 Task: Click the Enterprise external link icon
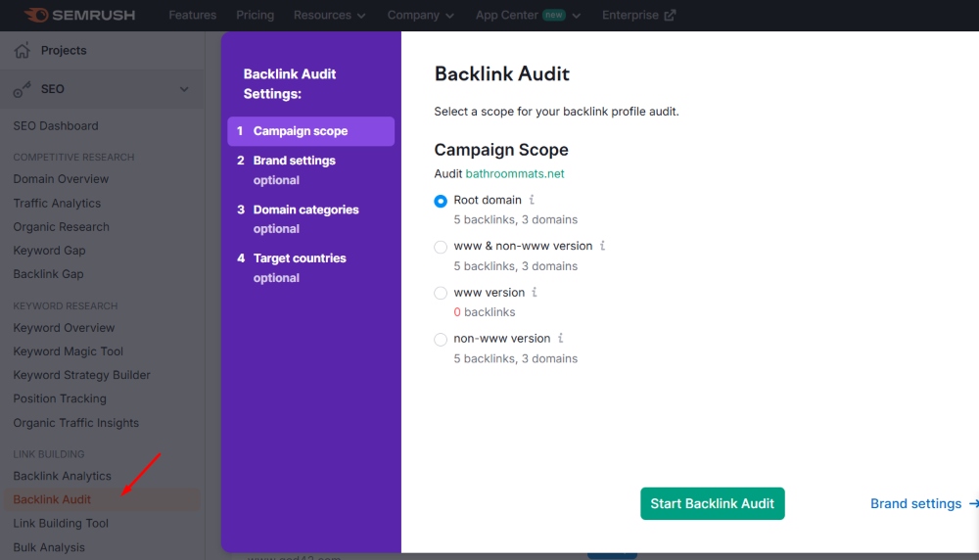(670, 16)
